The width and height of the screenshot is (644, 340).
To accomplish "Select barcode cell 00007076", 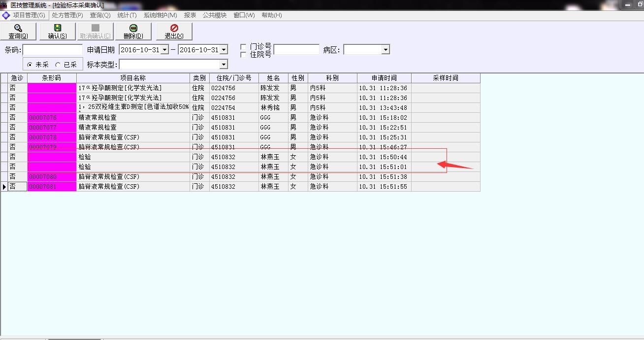I will pos(52,118).
